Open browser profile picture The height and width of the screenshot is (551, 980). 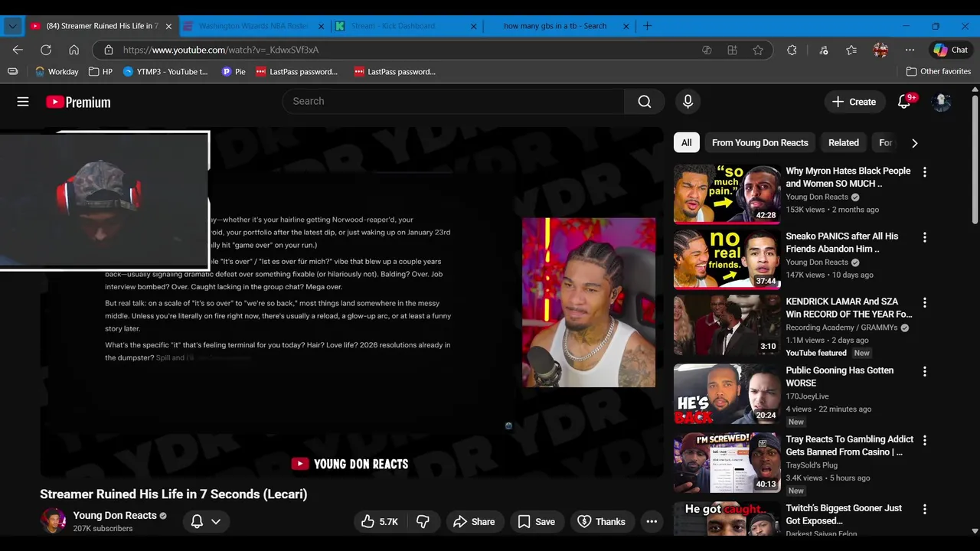(x=880, y=50)
